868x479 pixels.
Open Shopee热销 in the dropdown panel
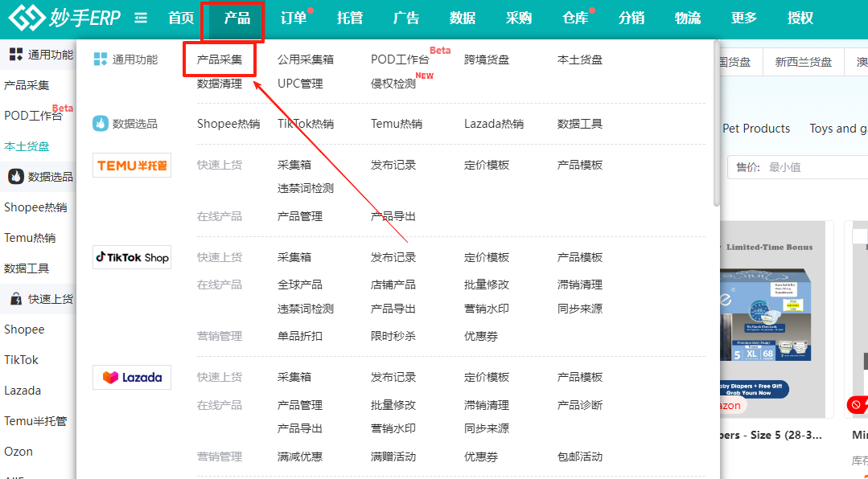coord(228,123)
